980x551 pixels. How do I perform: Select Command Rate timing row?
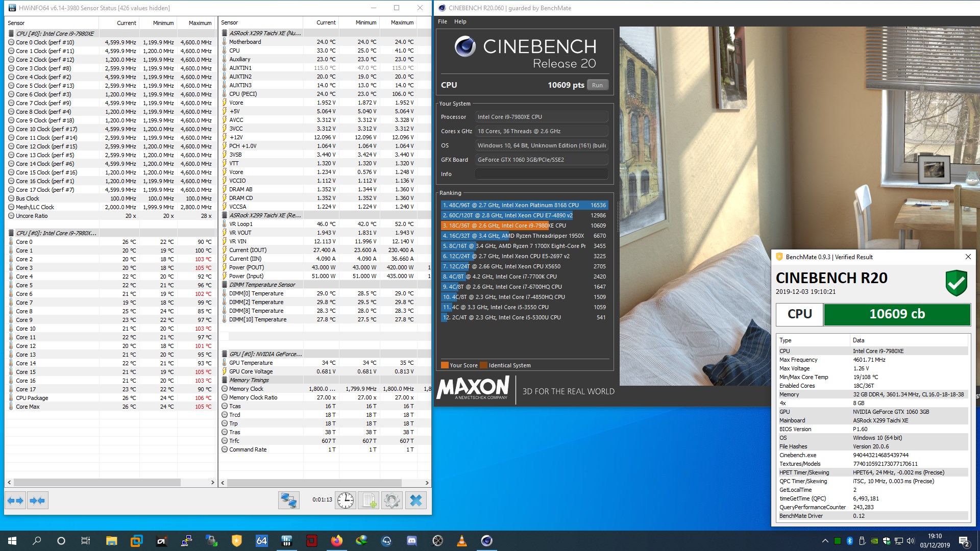click(x=325, y=449)
